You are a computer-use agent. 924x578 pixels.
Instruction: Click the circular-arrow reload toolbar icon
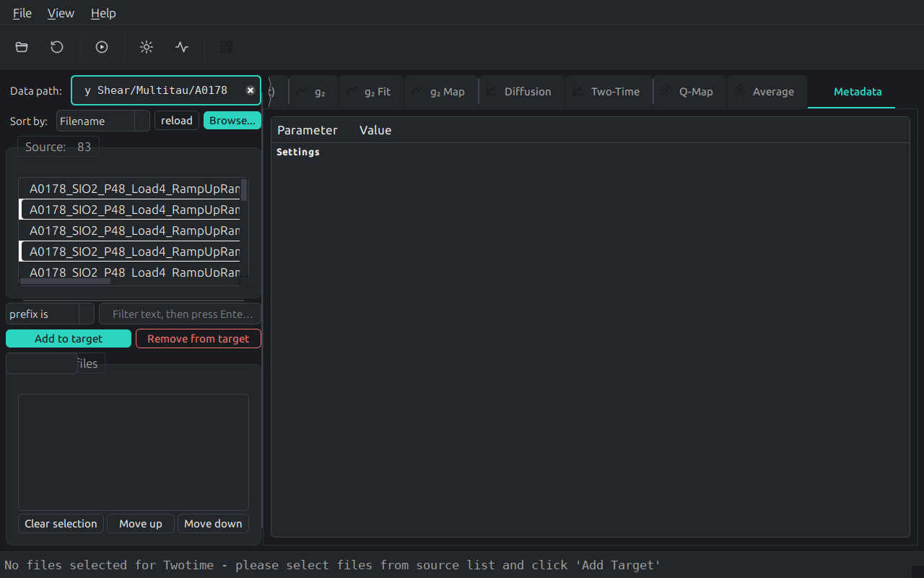(x=57, y=47)
